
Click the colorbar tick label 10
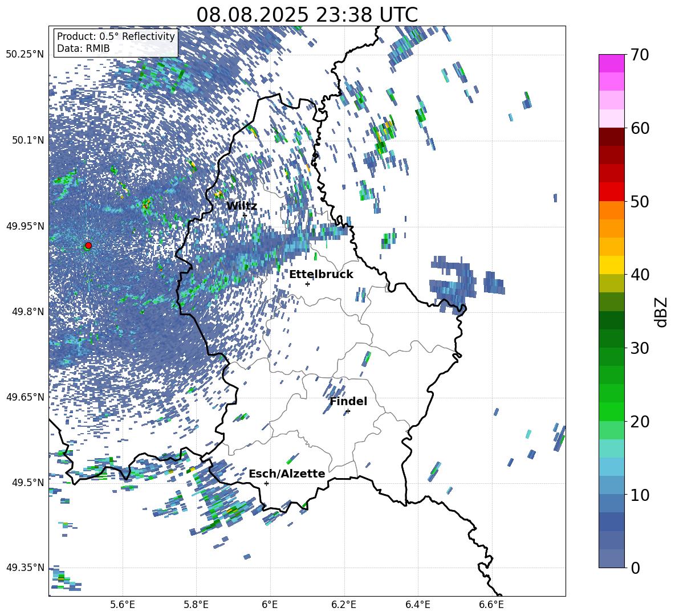(639, 495)
